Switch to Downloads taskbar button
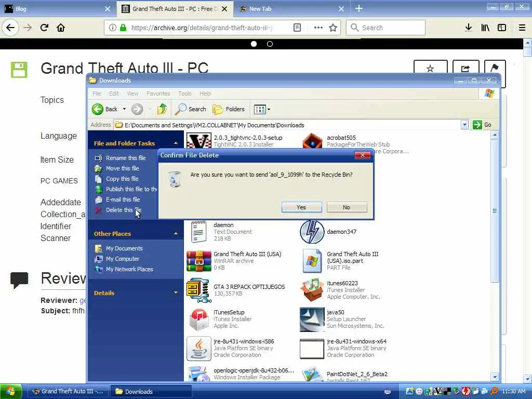The height and width of the screenshot is (399, 532). [x=151, y=391]
